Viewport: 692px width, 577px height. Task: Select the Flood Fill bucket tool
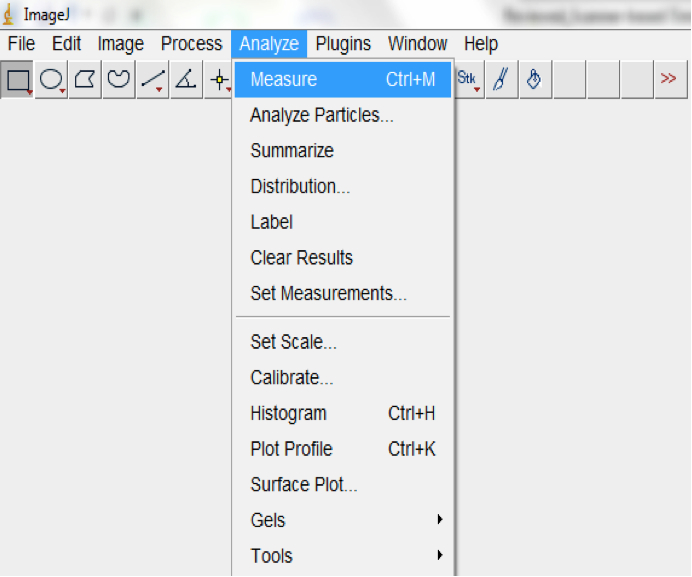pyautogui.click(x=535, y=79)
